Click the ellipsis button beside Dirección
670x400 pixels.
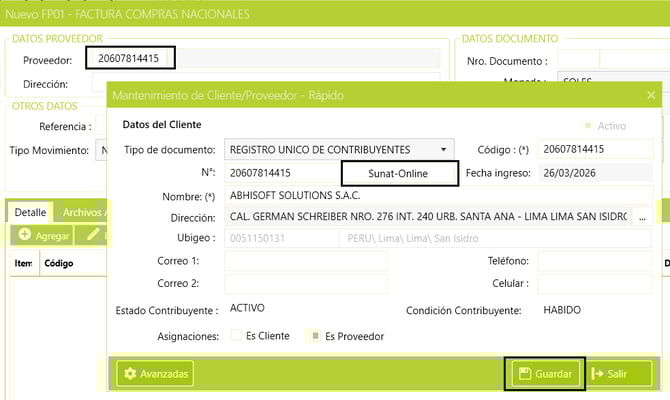643,217
